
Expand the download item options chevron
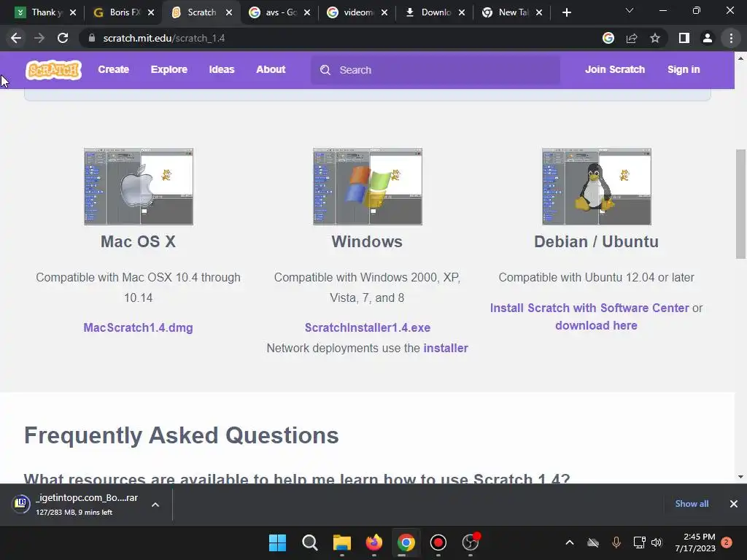155,505
